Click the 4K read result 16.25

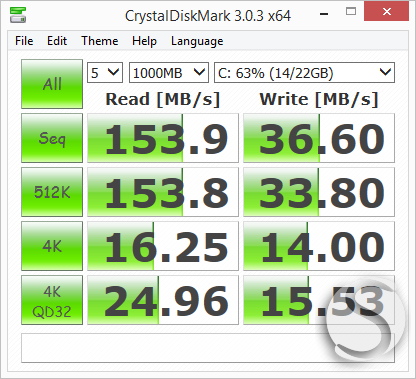click(163, 246)
